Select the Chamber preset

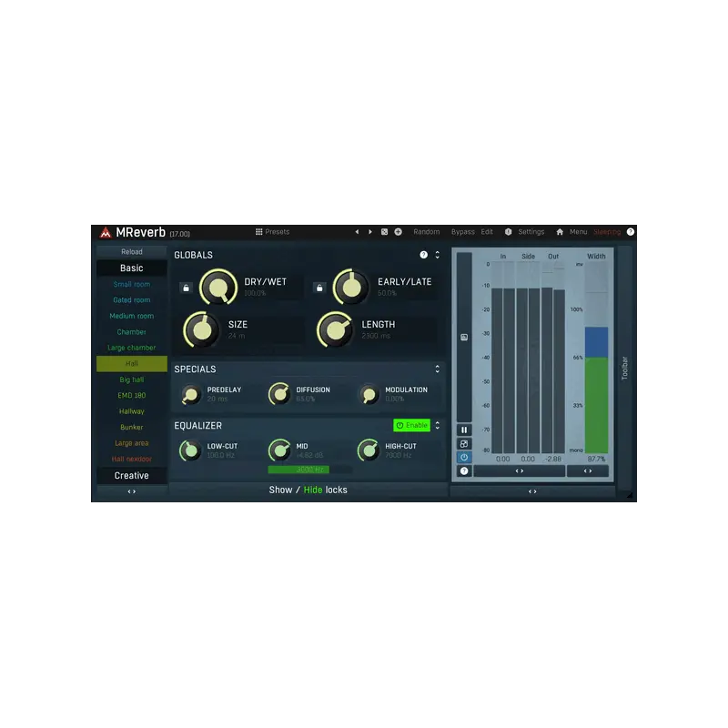point(132,332)
